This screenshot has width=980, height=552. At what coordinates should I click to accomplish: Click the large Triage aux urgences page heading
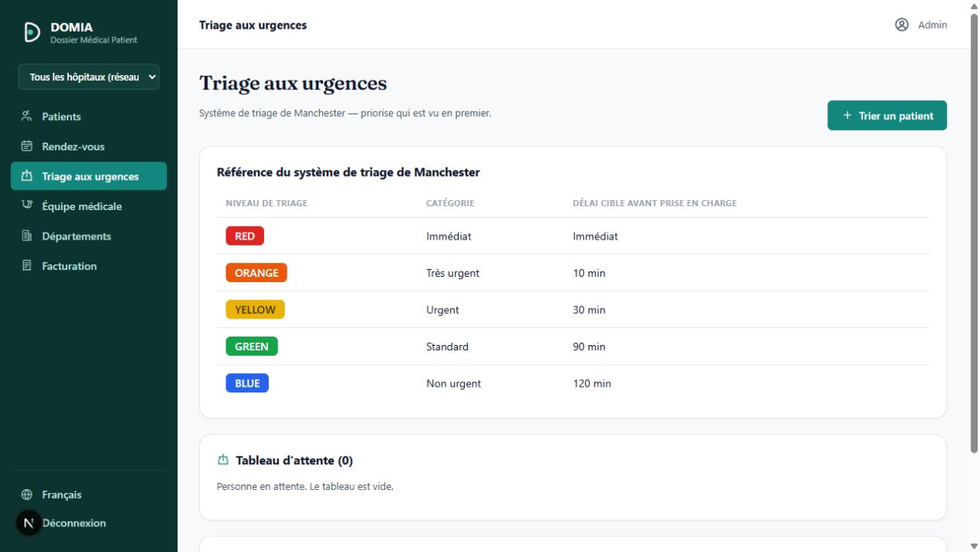click(293, 83)
